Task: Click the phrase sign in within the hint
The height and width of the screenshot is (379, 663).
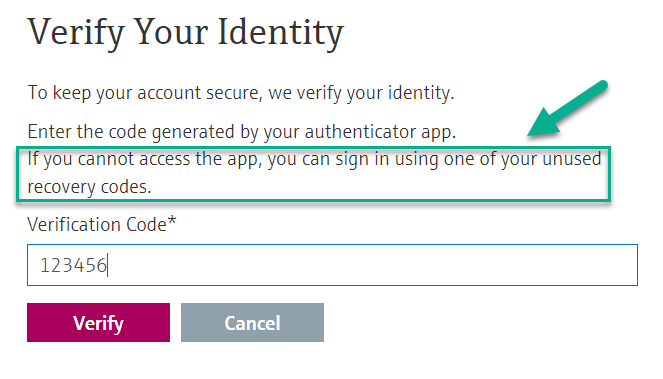Action: (362, 159)
